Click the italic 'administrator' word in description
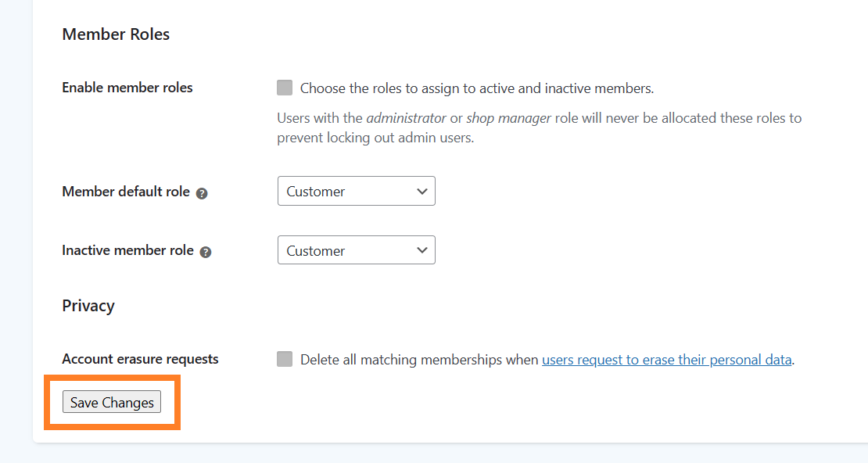 coord(407,118)
